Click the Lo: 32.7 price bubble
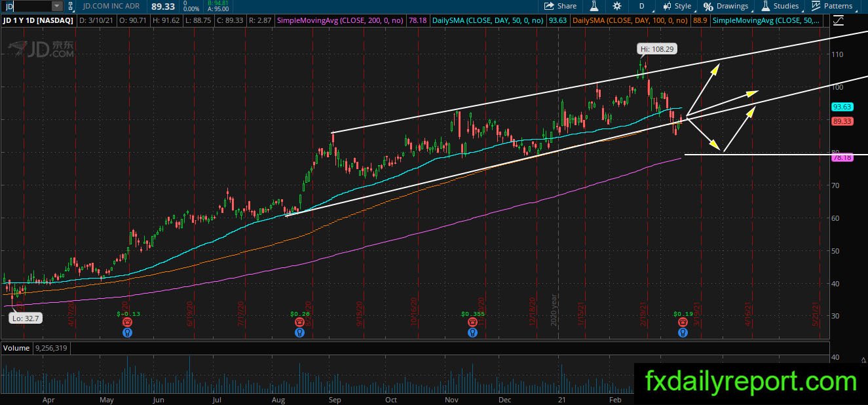The image size is (868, 405). (x=24, y=318)
